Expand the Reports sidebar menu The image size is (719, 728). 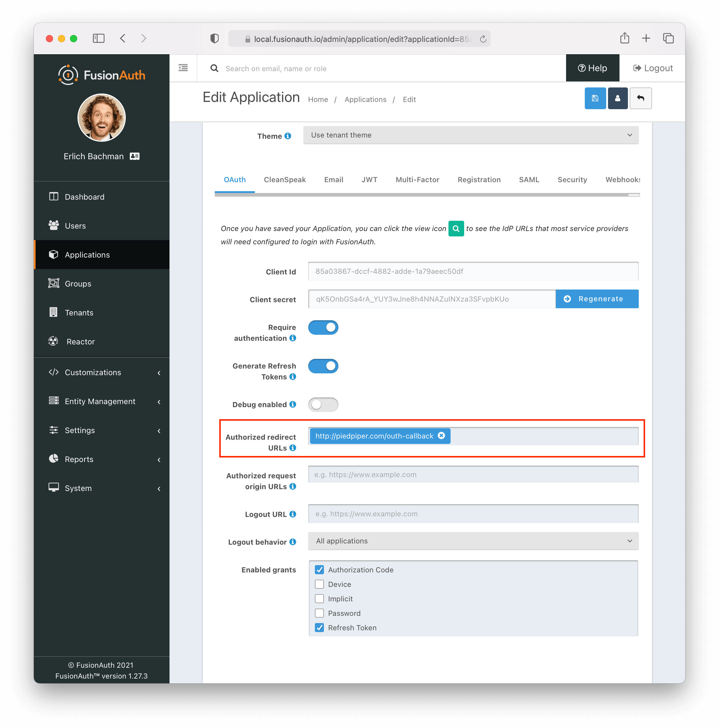101,459
